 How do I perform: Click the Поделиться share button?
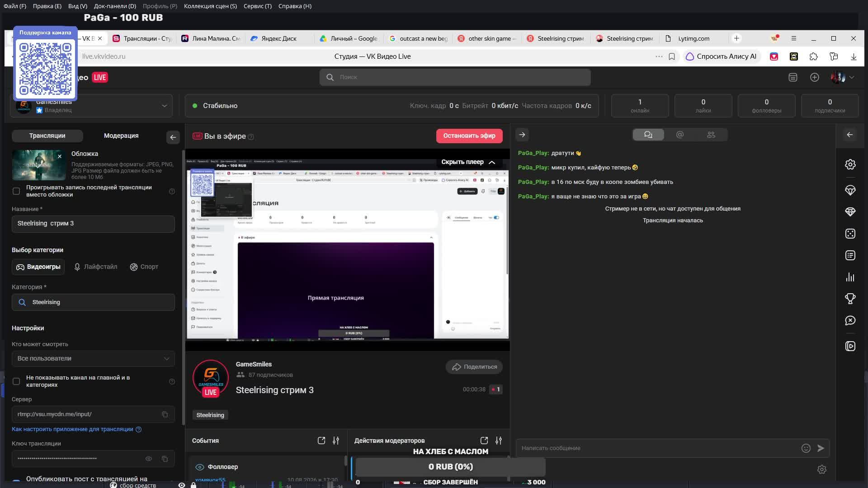(474, 367)
